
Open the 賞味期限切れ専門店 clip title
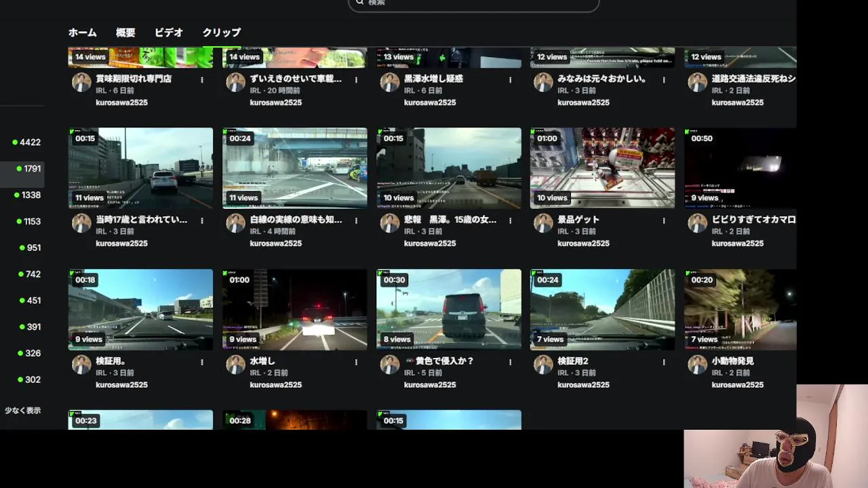pos(134,79)
